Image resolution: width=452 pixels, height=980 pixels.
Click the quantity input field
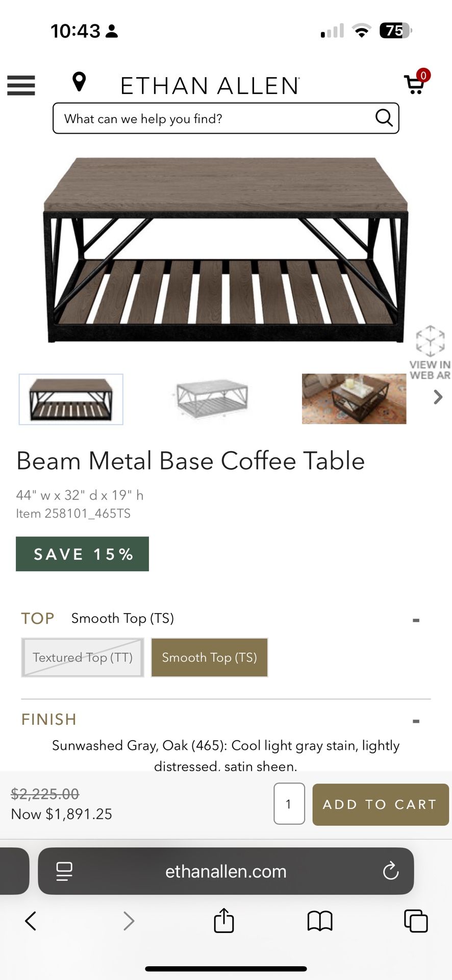pyautogui.click(x=289, y=804)
